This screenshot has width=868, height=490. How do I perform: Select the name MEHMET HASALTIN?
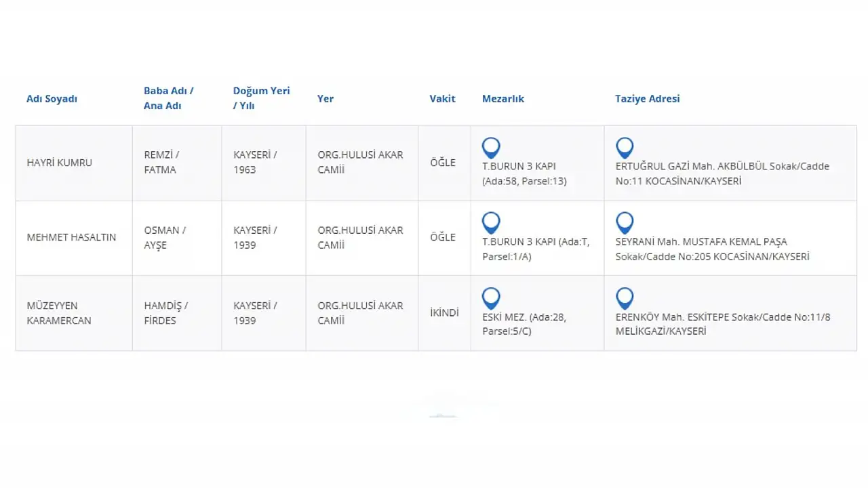point(71,237)
